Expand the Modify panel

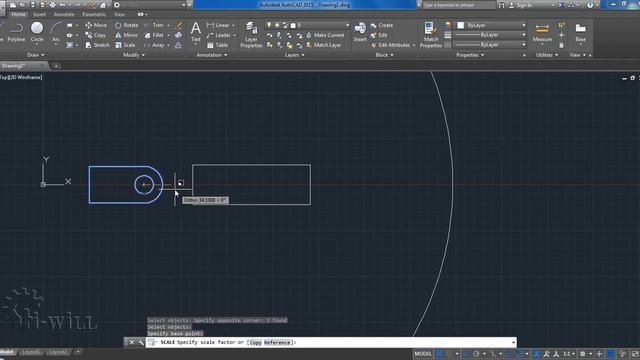134,55
